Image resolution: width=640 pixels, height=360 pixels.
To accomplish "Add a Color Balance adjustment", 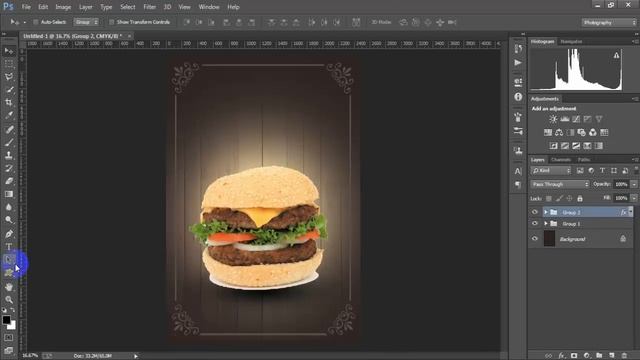I will coord(559,132).
